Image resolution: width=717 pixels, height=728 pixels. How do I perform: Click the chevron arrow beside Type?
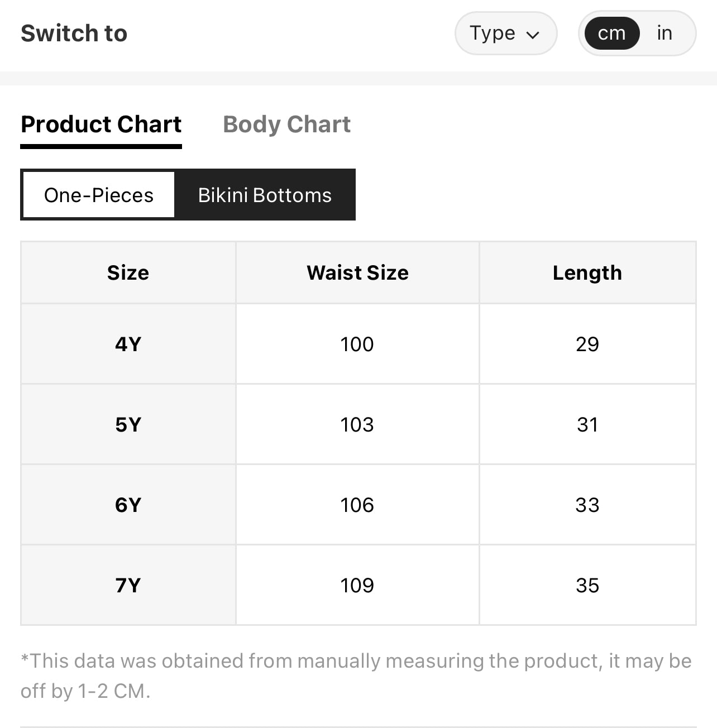click(x=533, y=35)
